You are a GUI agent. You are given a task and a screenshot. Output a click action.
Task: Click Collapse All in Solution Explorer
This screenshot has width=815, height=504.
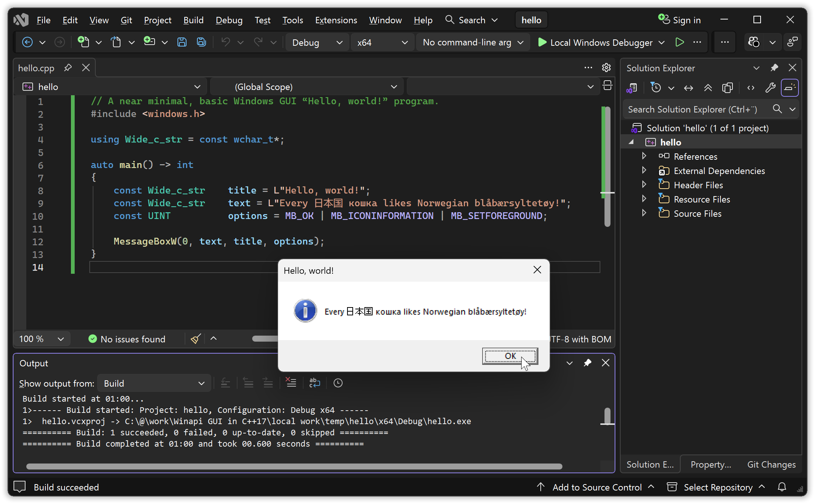pyautogui.click(x=708, y=88)
